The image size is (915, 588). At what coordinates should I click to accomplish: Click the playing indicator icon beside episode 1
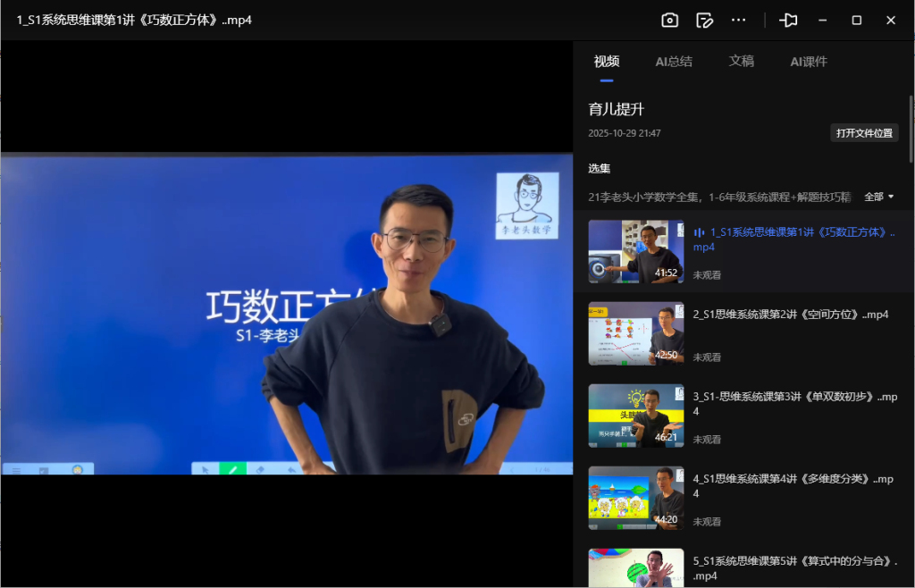(698, 231)
